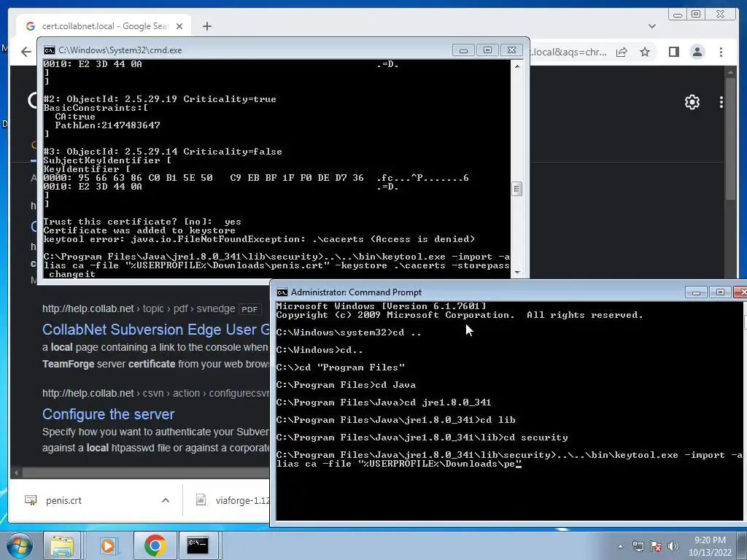
Task: Open the Windows Start menu
Action: tap(20, 545)
